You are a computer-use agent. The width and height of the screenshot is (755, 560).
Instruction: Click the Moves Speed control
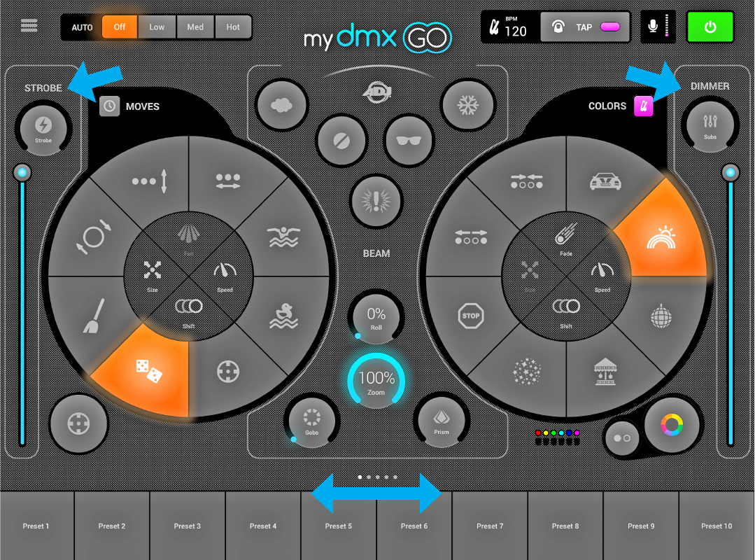[225, 275]
